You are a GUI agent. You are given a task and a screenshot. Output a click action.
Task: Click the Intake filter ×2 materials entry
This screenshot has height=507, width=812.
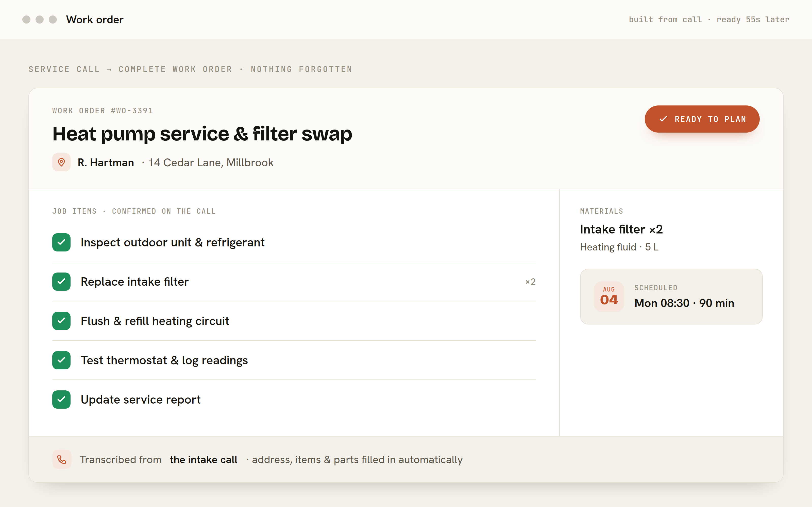[621, 229]
